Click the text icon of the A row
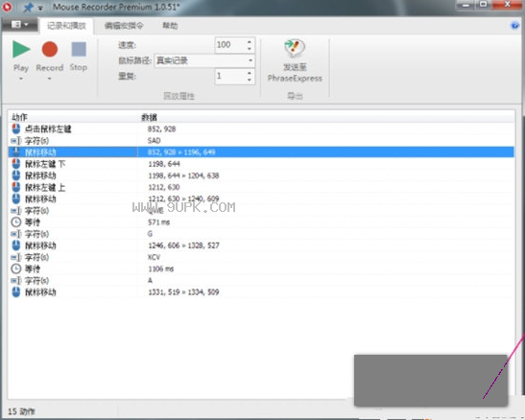525x420 pixels. click(16, 280)
